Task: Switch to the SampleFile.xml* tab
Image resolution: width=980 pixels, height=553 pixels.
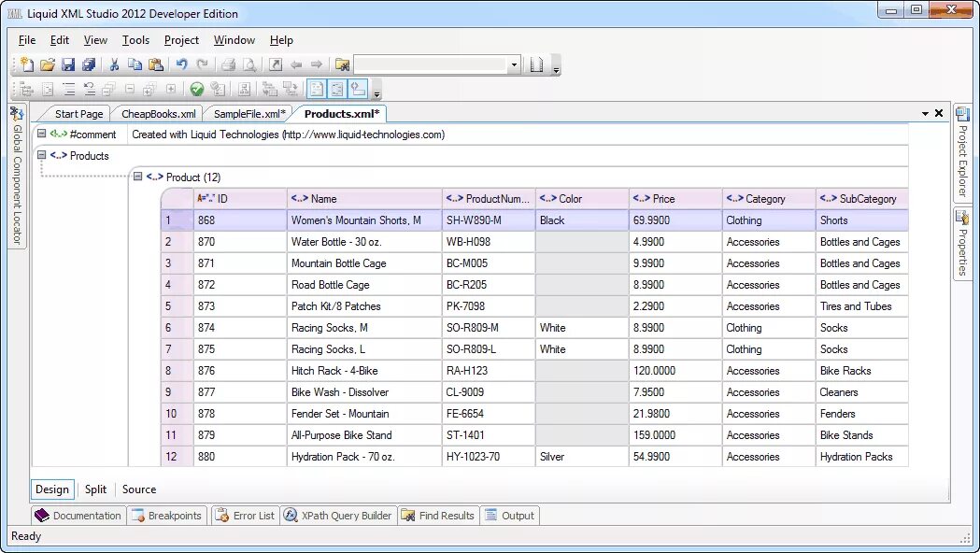Action: pos(249,114)
